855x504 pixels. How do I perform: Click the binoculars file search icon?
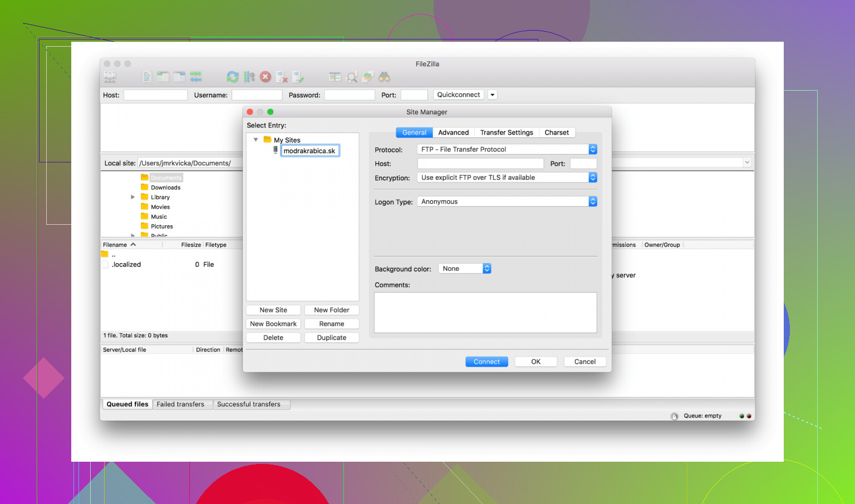point(384,77)
